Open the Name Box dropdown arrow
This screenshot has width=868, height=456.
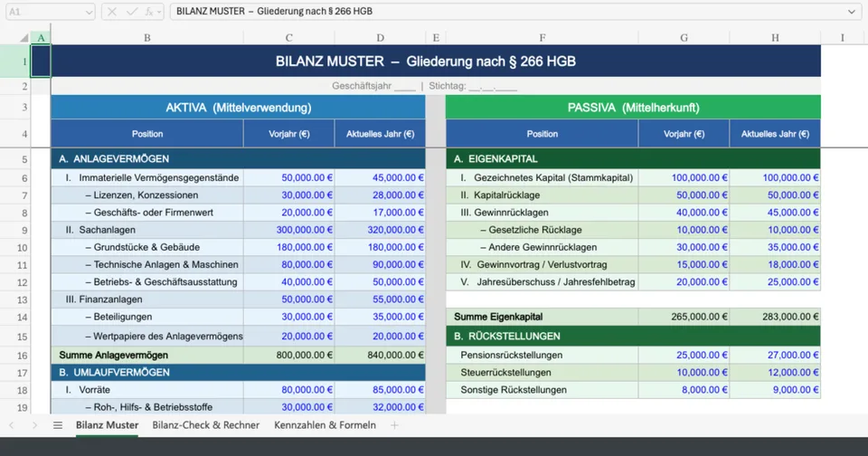(89, 12)
